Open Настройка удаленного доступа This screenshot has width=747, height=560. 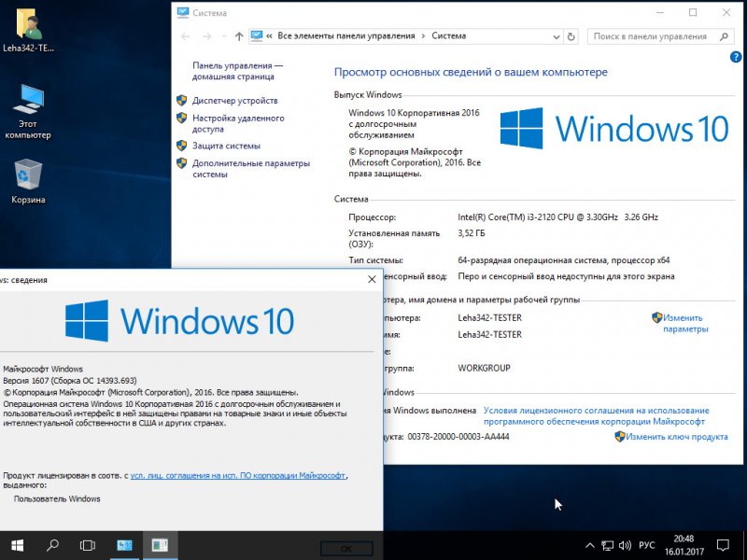tap(238, 123)
